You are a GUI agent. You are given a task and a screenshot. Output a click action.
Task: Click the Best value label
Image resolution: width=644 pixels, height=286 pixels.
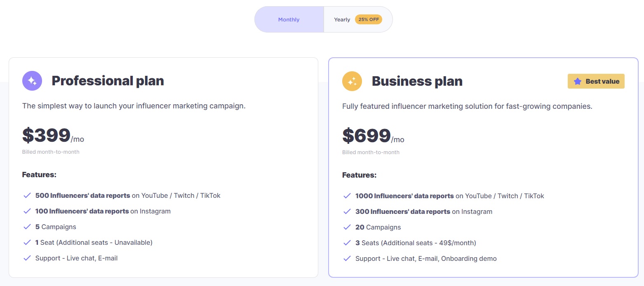pyautogui.click(x=602, y=82)
